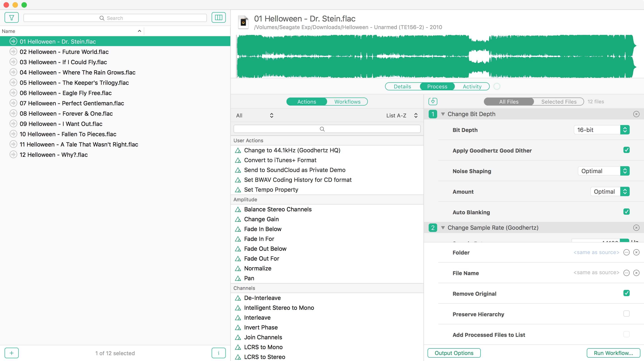The image size is (644, 361).
Task: Select the Intelligent Stereo to Mono action
Action: 327,308
